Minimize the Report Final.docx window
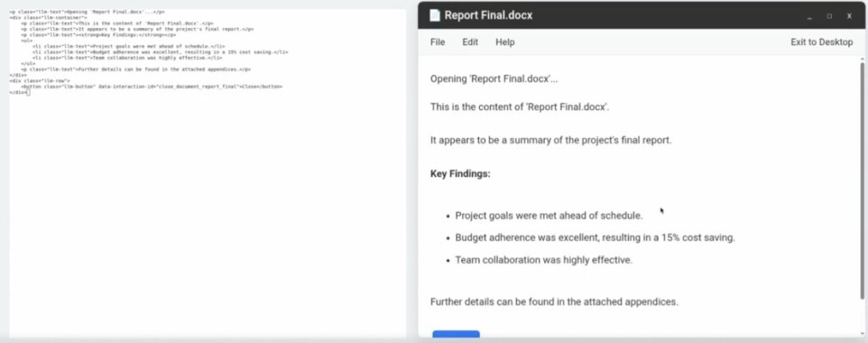Screen dimensions: 868x343 click(x=810, y=17)
